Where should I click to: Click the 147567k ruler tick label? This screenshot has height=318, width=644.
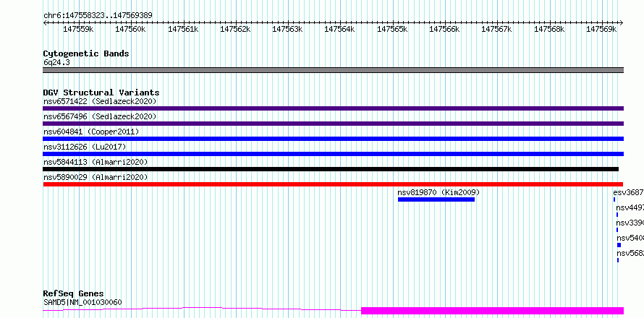[496, 29]
